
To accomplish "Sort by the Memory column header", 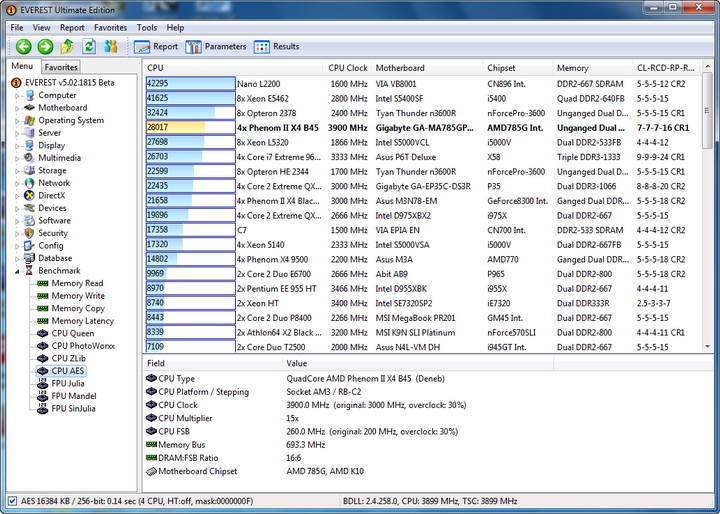I will click(592, 68).
